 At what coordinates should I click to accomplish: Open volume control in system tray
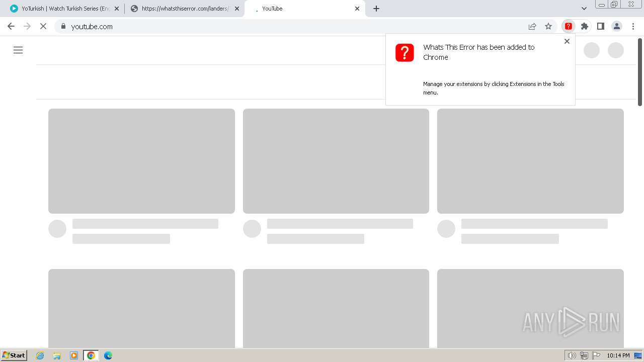(x=572, y=355)
